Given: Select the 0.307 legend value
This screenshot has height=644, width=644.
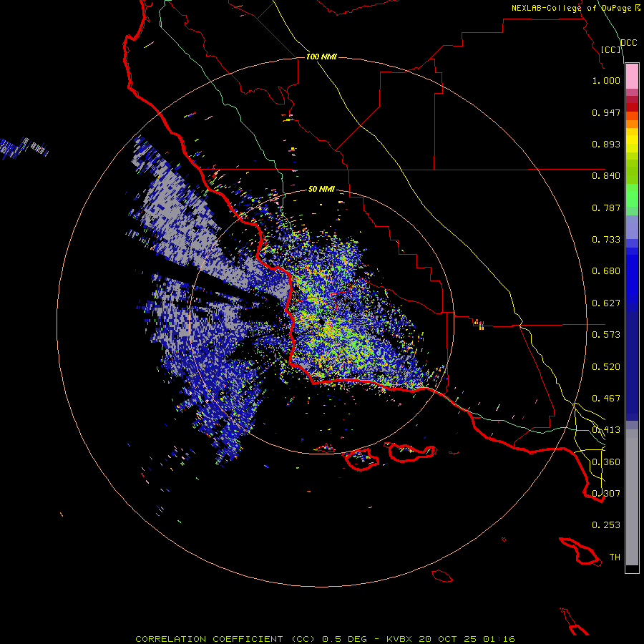Looking at the screenshot, I should [606, 494].
